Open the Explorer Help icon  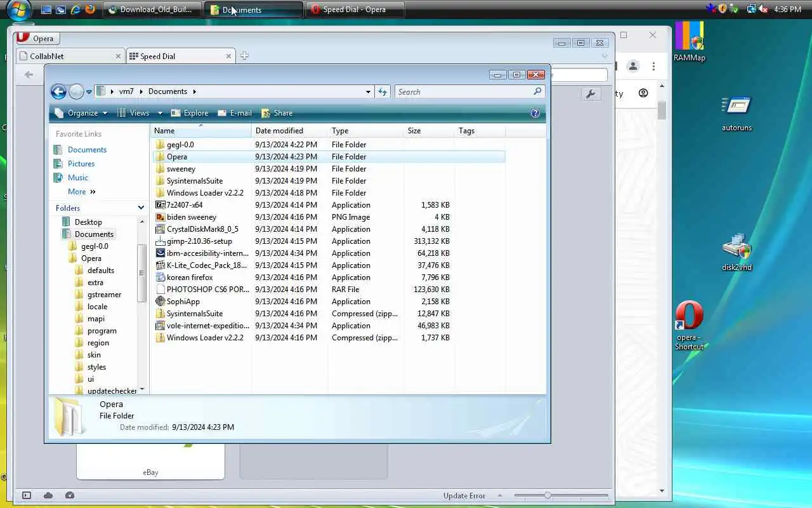click(535, 113)
